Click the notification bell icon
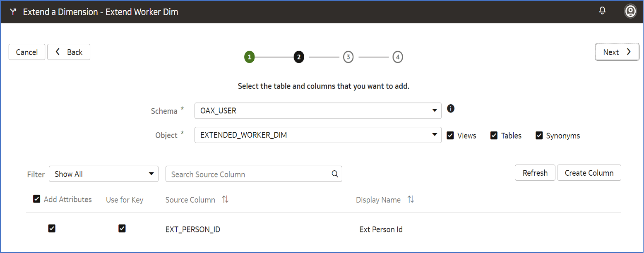This screenshot has height=253, width=644. click(x=602, y=11)
